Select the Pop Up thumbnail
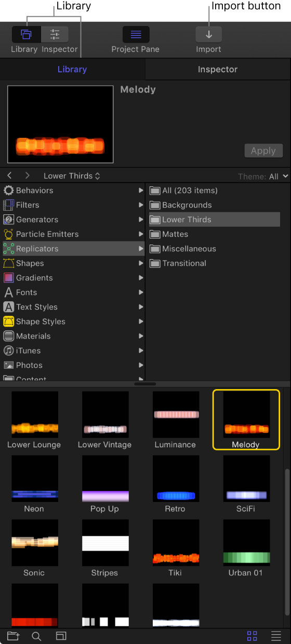 pos(105,479)
